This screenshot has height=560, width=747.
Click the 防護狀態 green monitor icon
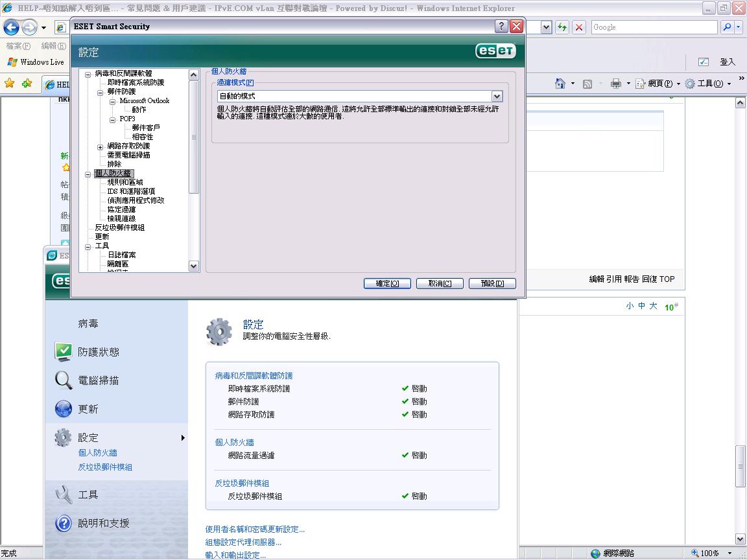point(64,352)
